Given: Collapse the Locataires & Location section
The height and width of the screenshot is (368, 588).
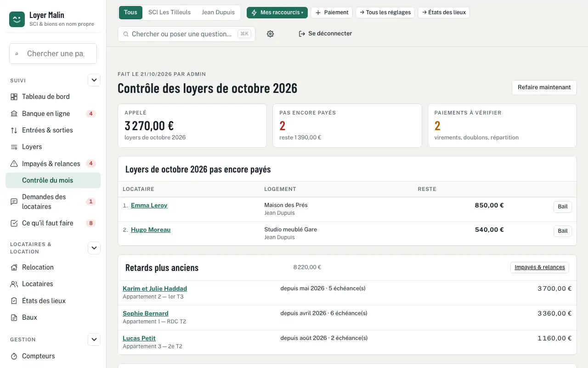Looking at the screenshot, I should (94, 248).
